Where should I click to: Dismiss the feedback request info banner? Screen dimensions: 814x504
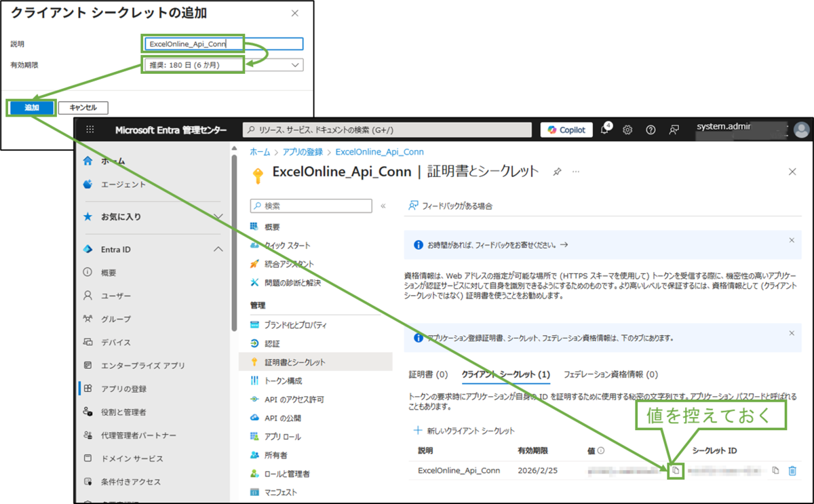pos(792,240)
